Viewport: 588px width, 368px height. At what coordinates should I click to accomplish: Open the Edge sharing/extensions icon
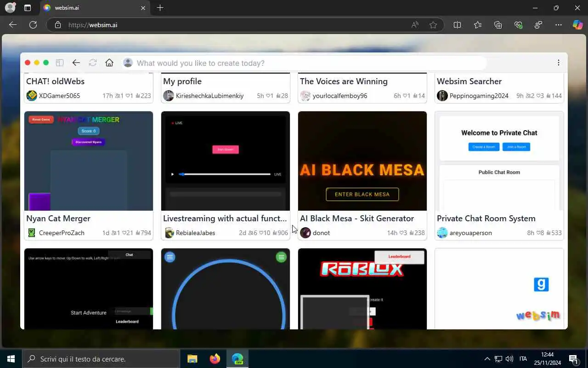pos(538,25)
